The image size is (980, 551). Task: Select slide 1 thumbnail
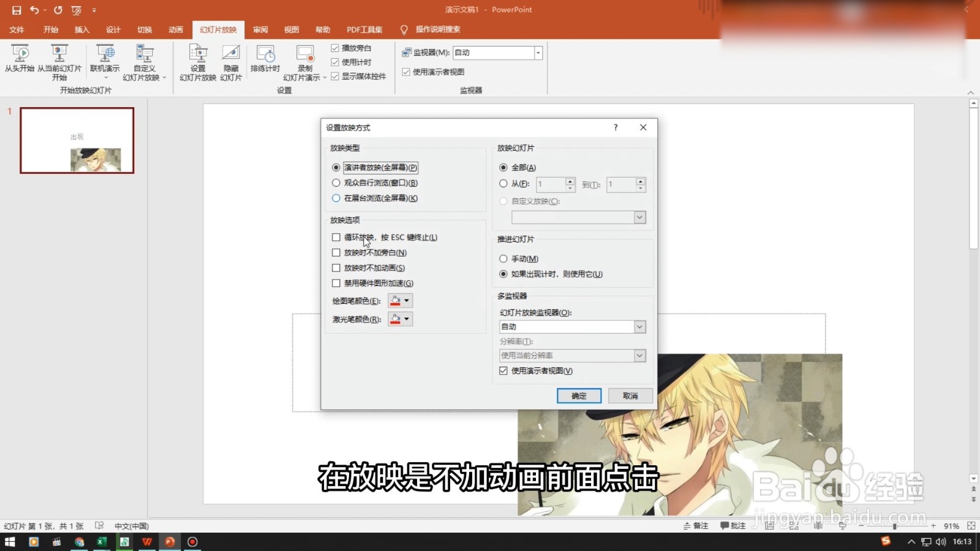pyautogui.click(x=77, y=140)
